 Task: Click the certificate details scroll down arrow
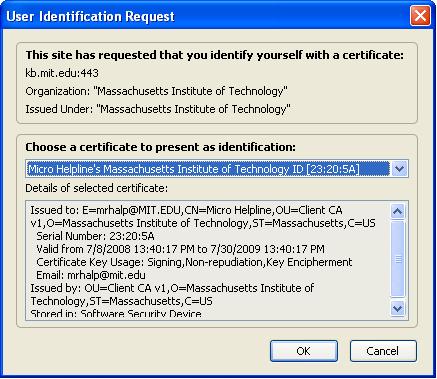(x=397, y=308)
